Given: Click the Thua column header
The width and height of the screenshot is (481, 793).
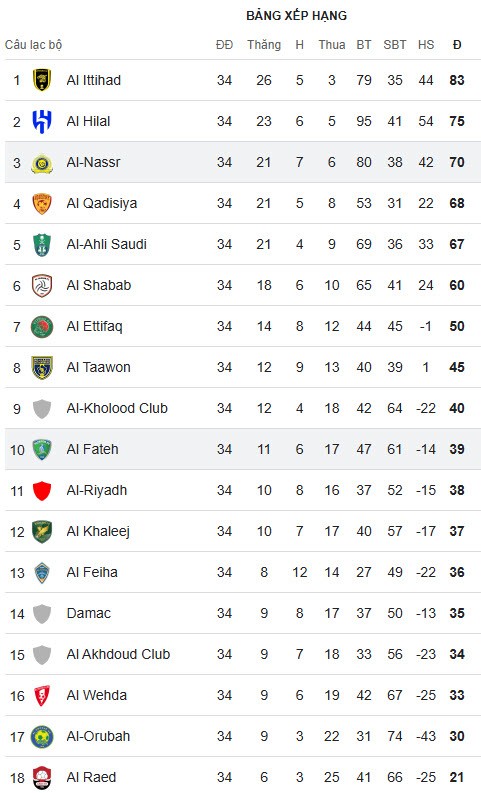Looking at the screenshot, I should [x=332, y=45].
